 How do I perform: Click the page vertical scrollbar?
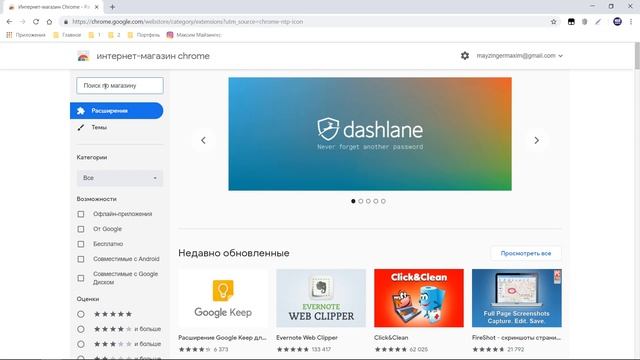pyautogui.click(x=637, y=55)
